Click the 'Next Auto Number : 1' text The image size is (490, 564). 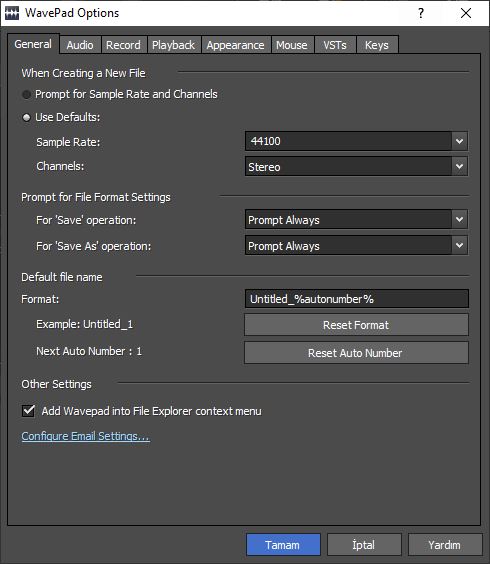point(89,351)
